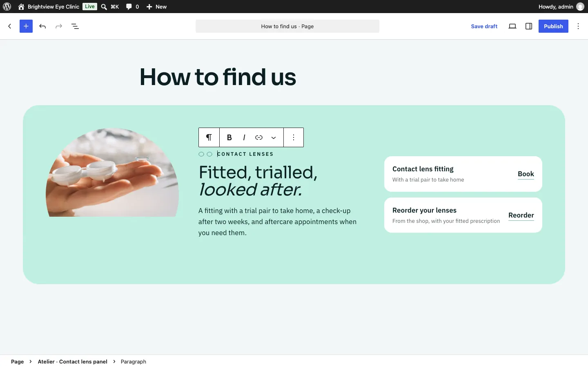Click the CONTACT LENSES eyebrow text

[x=245, y=154]
